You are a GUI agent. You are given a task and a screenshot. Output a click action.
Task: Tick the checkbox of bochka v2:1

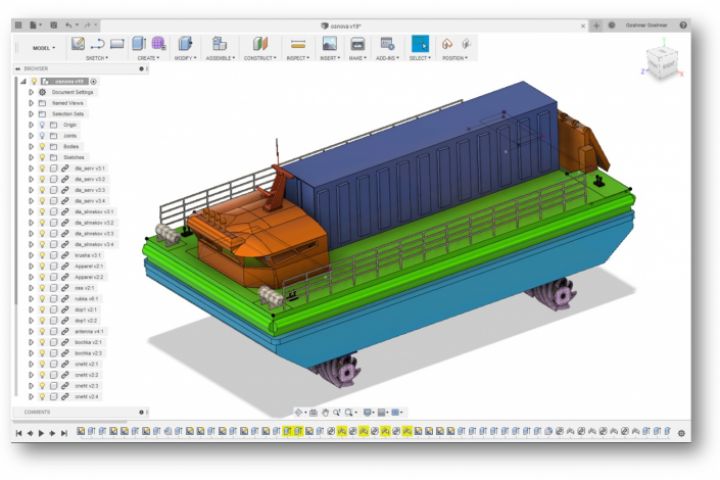[54, 342]
